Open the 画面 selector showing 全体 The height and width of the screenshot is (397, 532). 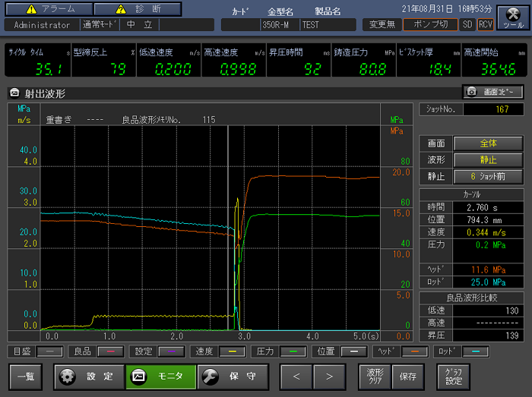coord(489,143)
